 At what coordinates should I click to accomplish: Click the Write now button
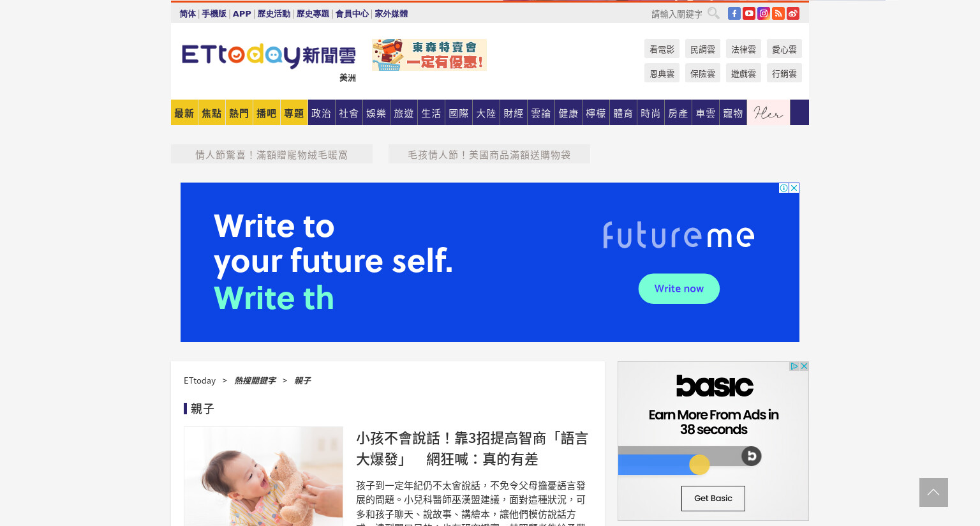pos(679,289)
